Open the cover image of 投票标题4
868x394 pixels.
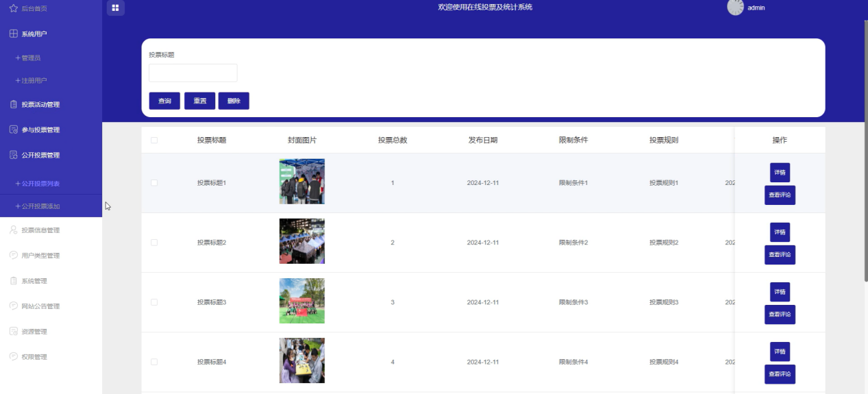pos(302,360)
